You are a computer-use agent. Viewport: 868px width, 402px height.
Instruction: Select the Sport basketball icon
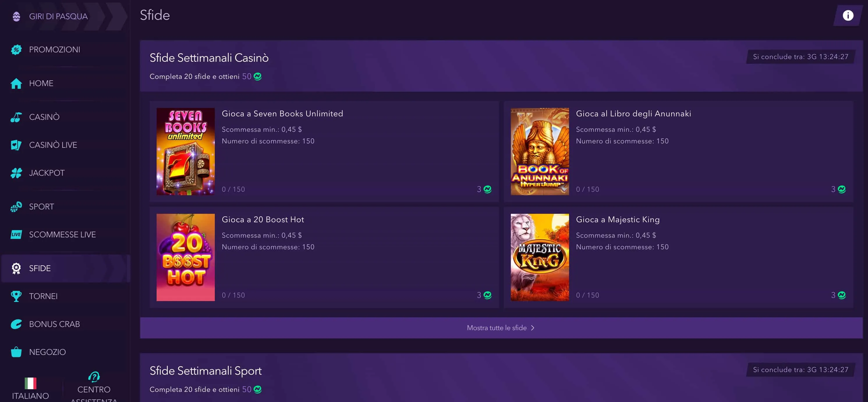click(16, 207)
